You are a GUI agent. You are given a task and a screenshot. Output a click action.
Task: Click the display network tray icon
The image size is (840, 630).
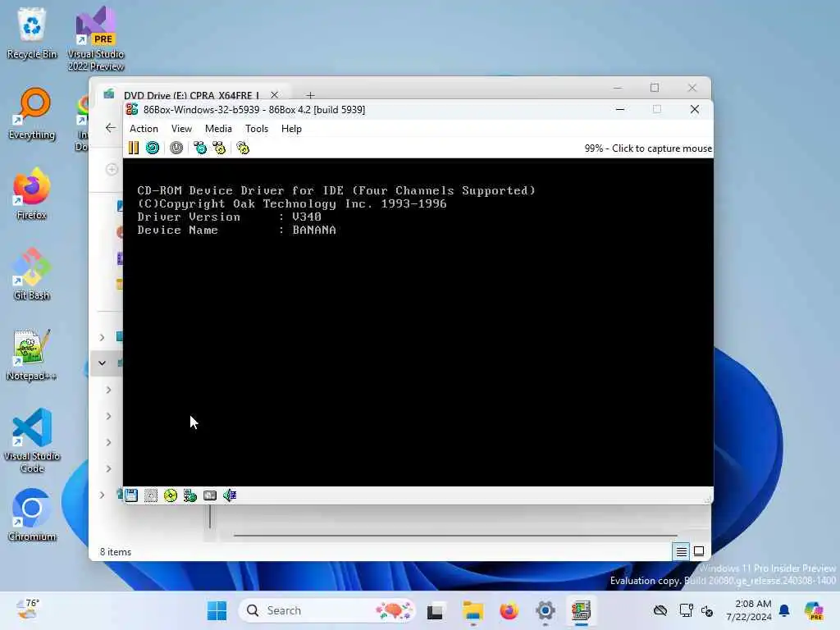coord(686,610)
